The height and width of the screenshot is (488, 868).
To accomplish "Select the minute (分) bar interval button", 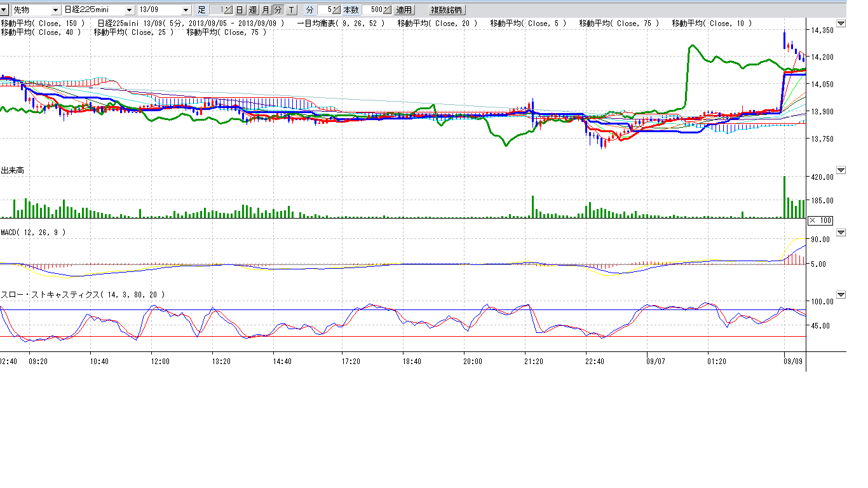I will [278, 10].
